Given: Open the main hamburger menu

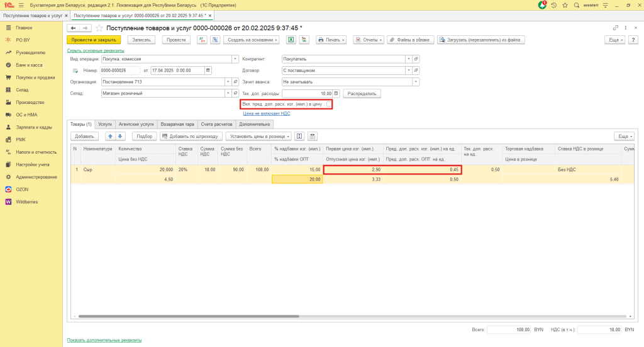Looking at the screenshot, I should 21,5.
